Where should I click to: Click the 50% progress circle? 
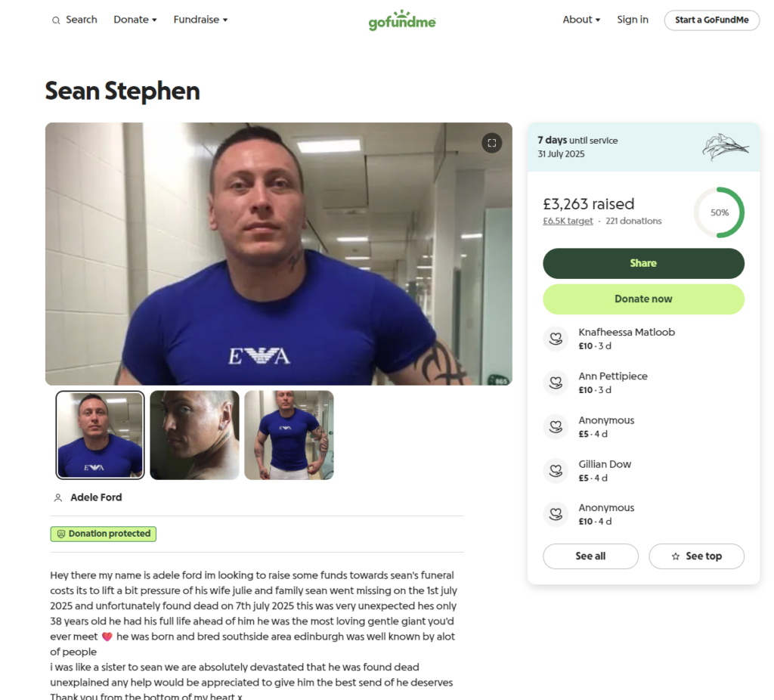(x=720, y=212)
